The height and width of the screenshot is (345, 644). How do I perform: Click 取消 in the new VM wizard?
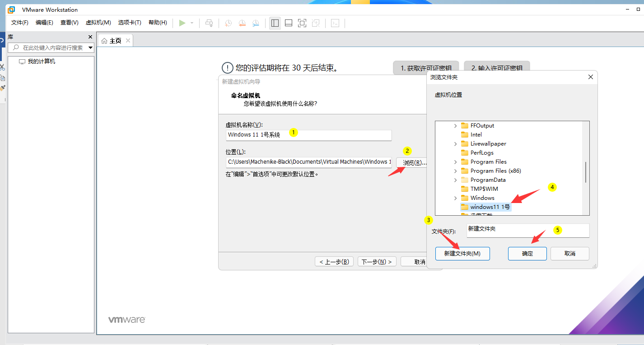tap(414, 262)
